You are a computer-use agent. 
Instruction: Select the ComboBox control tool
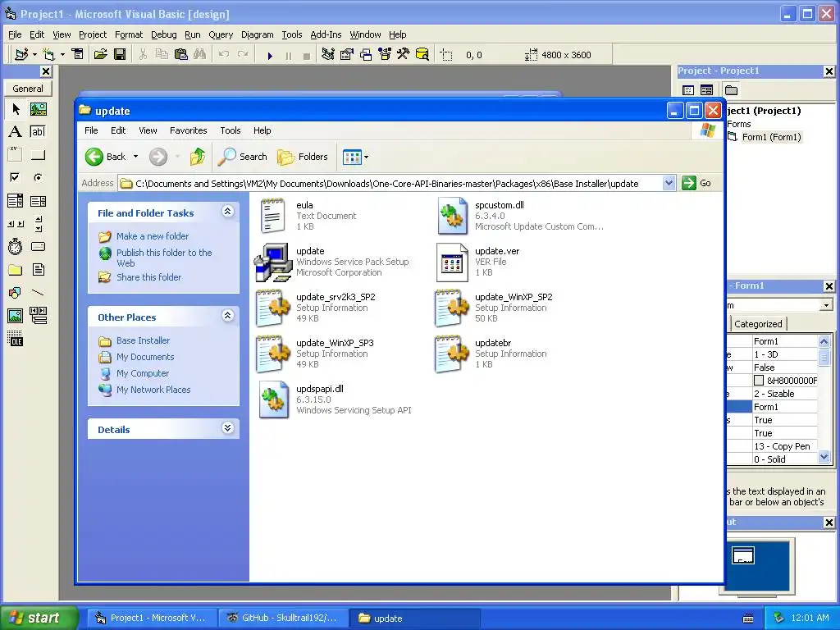coord(16,201)
